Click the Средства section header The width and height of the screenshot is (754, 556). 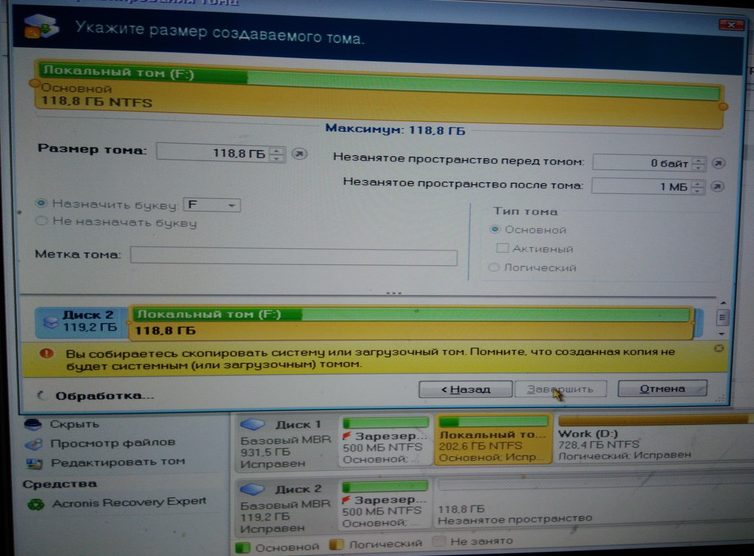60,484
